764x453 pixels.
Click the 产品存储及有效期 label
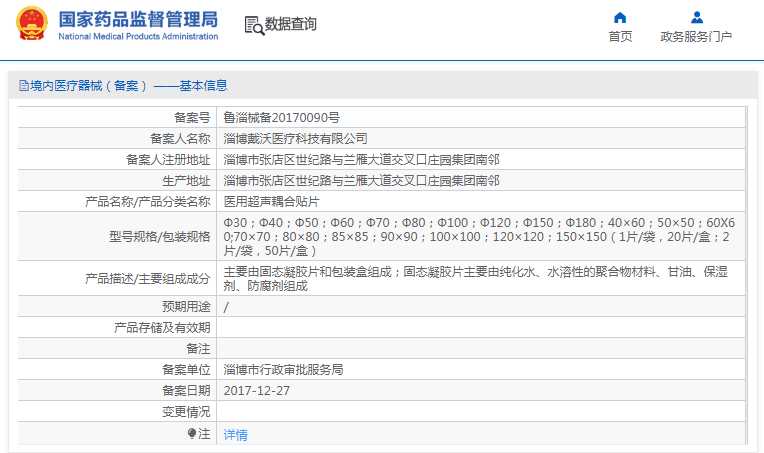(162, 327)
